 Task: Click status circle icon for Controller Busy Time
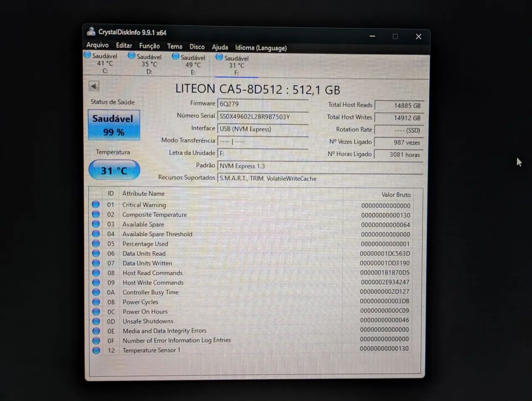click(x=96, y=292)
